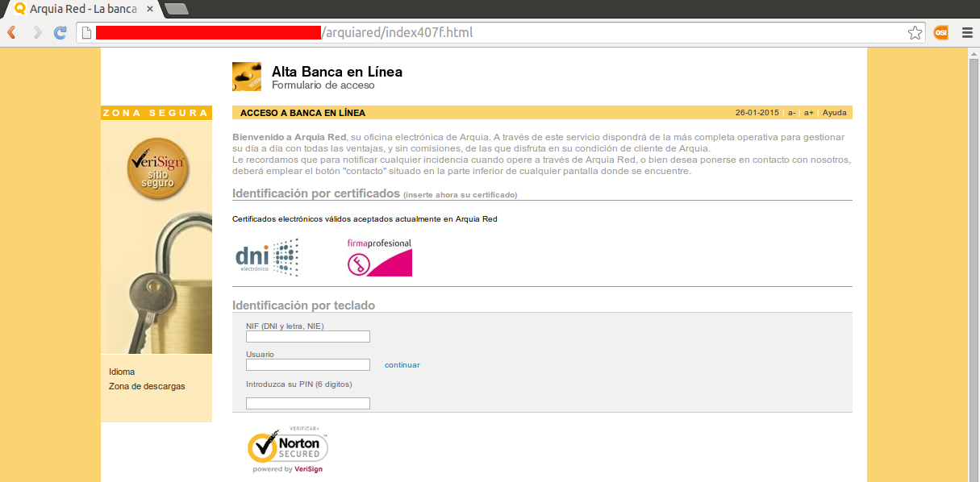Click the Firmaprofesional certificate logo
Viewport: 980px width, 482px height.
379,257
